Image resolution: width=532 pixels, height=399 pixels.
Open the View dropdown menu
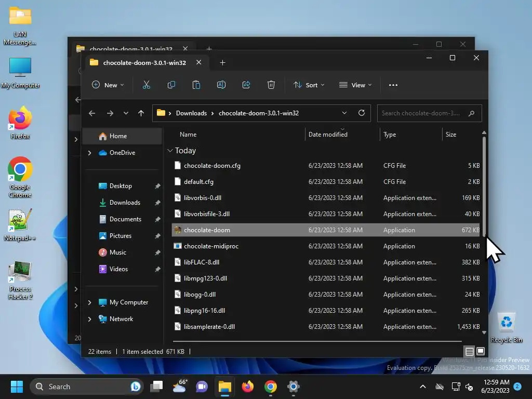point(355,85)
